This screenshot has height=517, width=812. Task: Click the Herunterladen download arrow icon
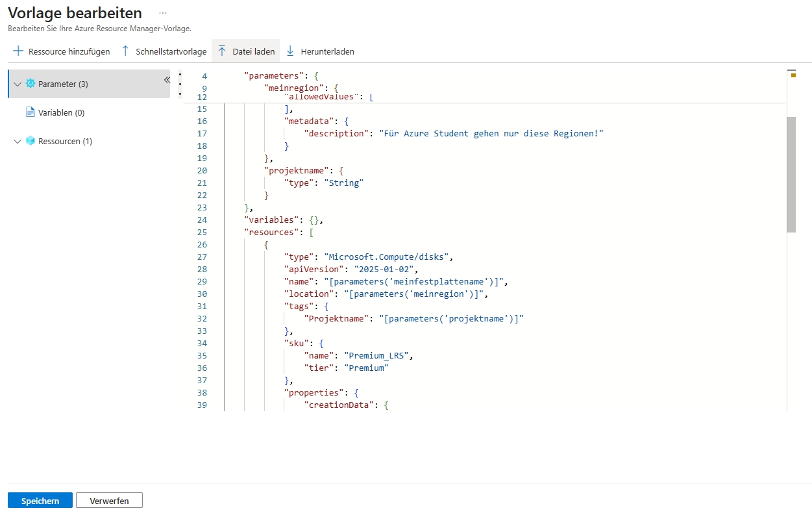pos(290,51)
